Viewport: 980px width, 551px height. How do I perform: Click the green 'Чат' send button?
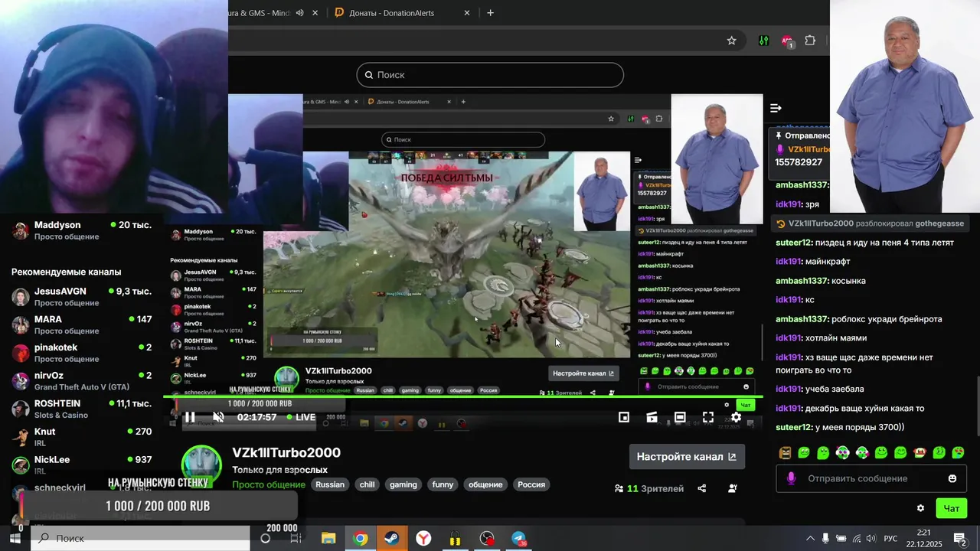click(952, 508)
